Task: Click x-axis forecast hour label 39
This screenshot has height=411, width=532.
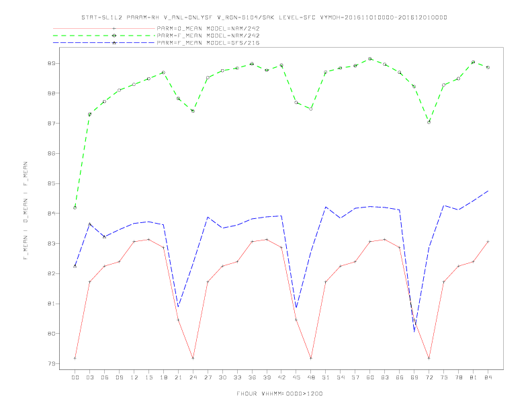Action: pos(267,377)
